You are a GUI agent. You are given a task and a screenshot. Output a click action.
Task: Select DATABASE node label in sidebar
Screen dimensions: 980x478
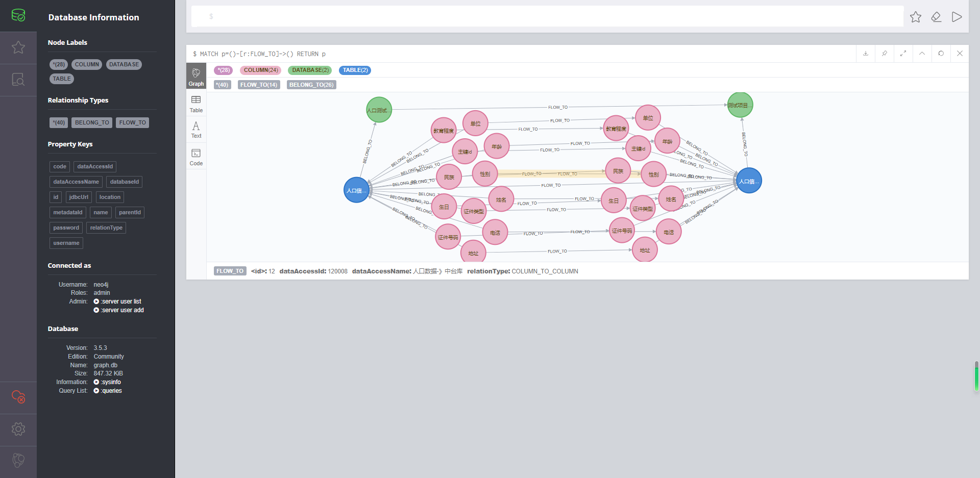tap(124, 64)
